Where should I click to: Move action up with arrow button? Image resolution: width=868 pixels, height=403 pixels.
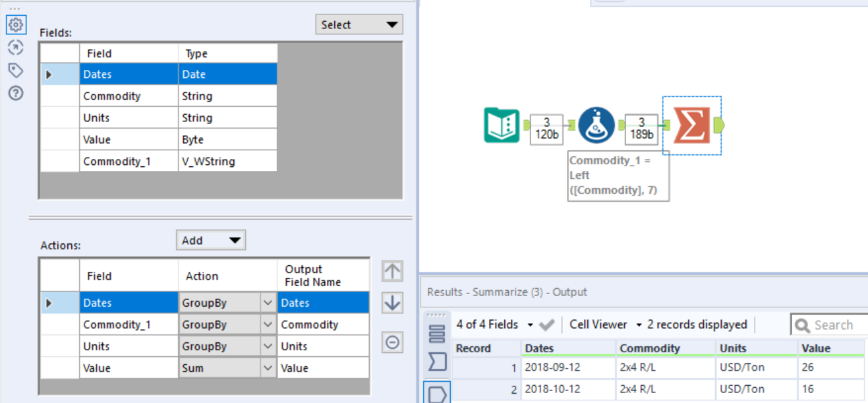(392, 270)
